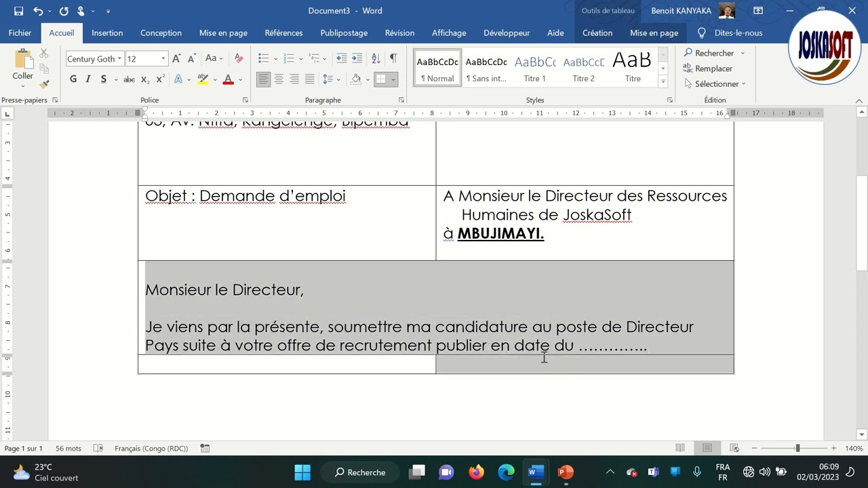Image resolution: width=868 pixels, height=488 pixels.
Task: Switch to the Publipostage tab
Action: tap(344, 33)
